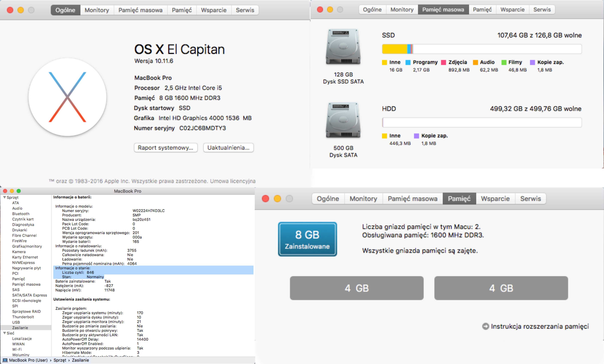Open Wsparcie tab in the Ogólne window
The width and height of the screenshot is (604, 364).
(x=214, y=10)
